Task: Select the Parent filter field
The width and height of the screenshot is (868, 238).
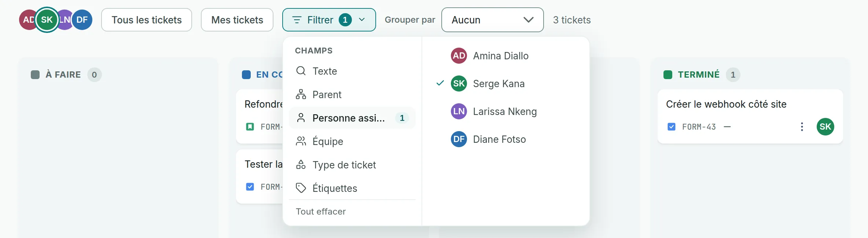Action: click(x=352, y=94)
